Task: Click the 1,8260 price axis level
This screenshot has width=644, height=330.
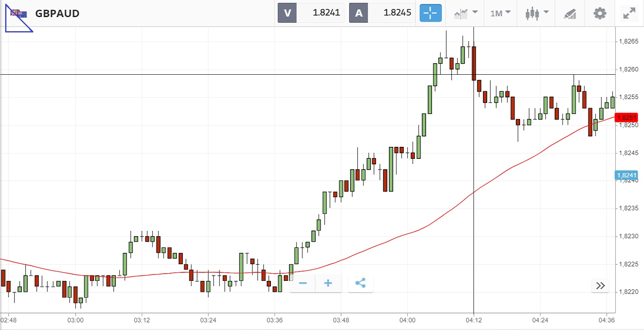Action: pyautogui.click(x=629, y=69)
